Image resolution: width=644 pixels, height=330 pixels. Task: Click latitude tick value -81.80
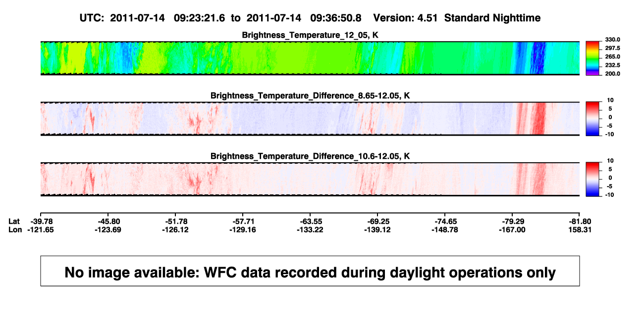[x=580, y=221]
